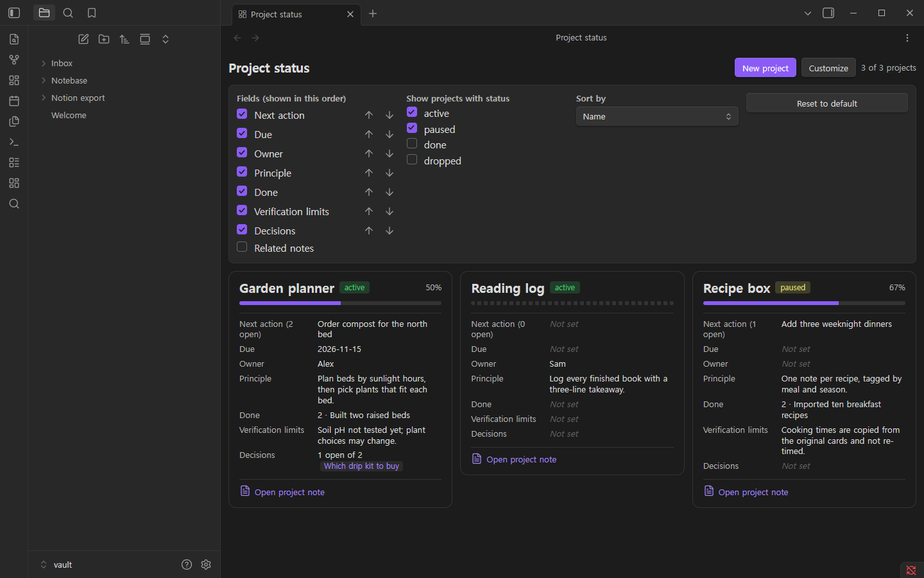The height and width of the screenshot is (578, 924).
Task: Open Garden planner project note link
Action: pyautogui.click(x=289, y=492)
